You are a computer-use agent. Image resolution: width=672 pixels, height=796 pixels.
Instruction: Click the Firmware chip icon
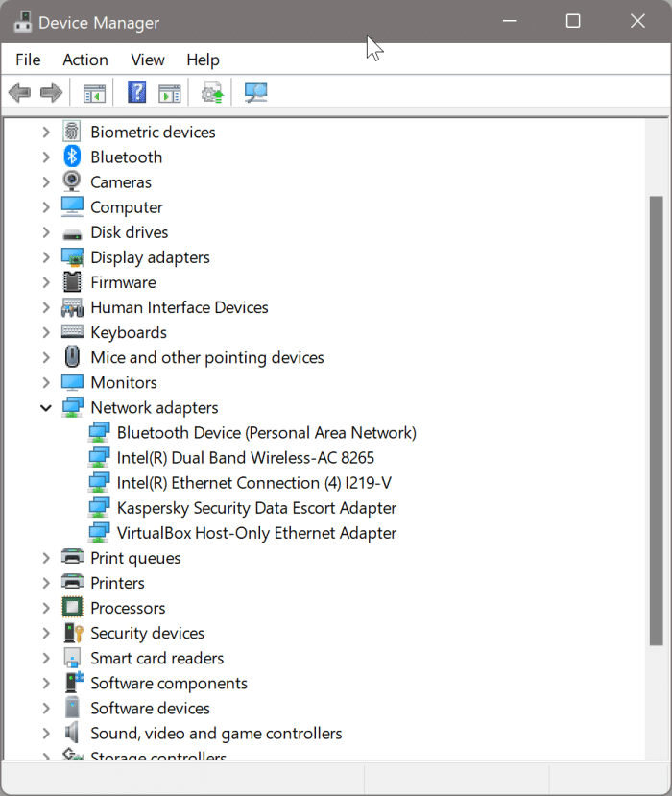point(72,282)
